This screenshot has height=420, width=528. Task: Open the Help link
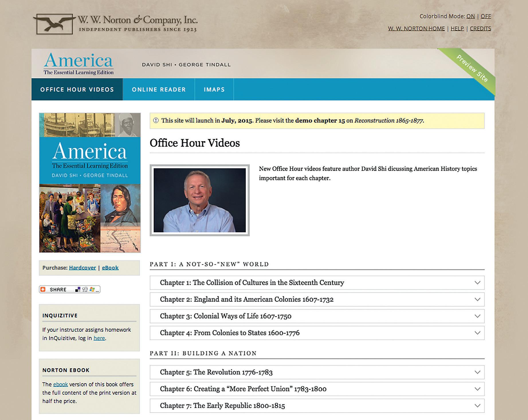click(457, 29)
